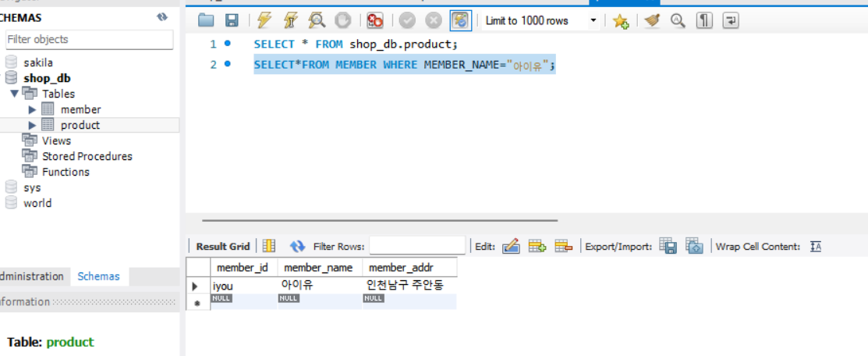Viewport: 868px width, 356px height.
Task: Select the sys schema
Action: [32, 187]
